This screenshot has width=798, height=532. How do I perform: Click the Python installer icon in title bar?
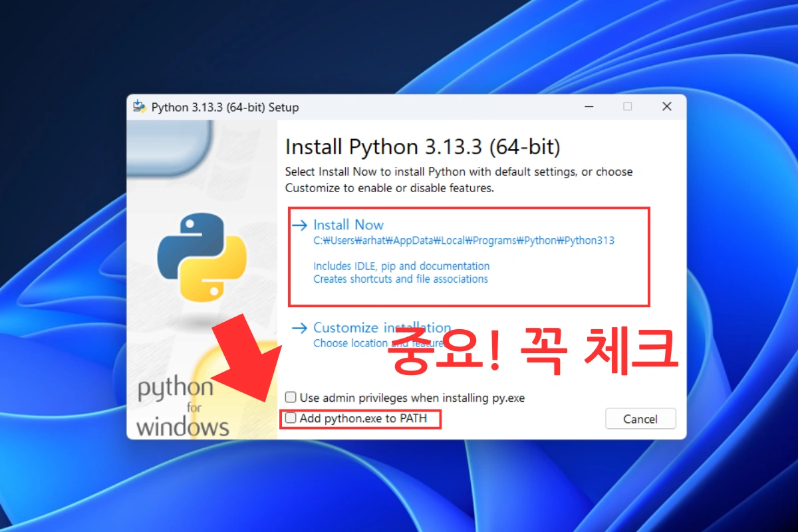point(139,106)
